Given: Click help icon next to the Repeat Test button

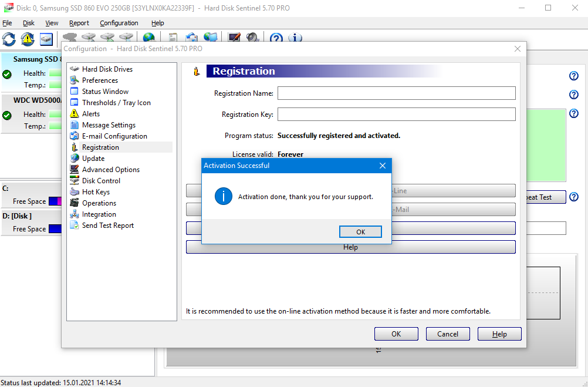Looking at the screenshot, I should click(x=574, y=197).
